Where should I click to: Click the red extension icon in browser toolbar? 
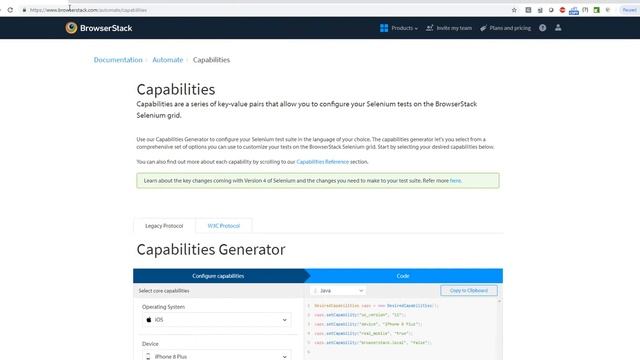click(562, 10)
